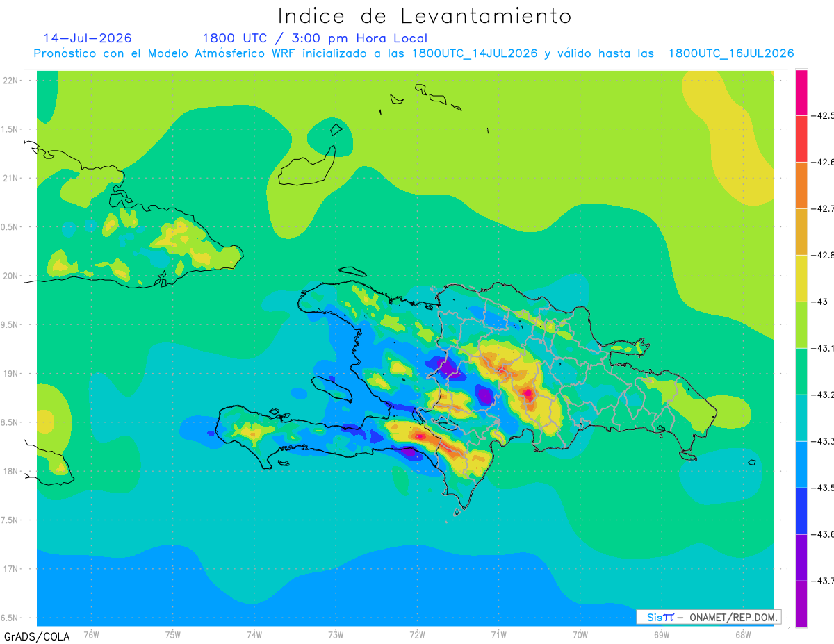Pick the violet swatch below -43.7
Viewport: 834px width, 644px height.
click(801, 604)
